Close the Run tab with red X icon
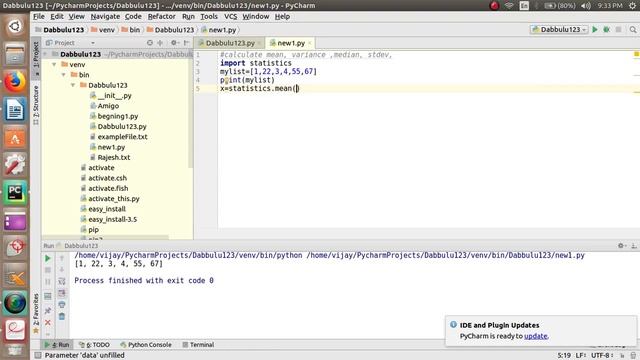This screenshot has height=360, width=640. point(48,322)
